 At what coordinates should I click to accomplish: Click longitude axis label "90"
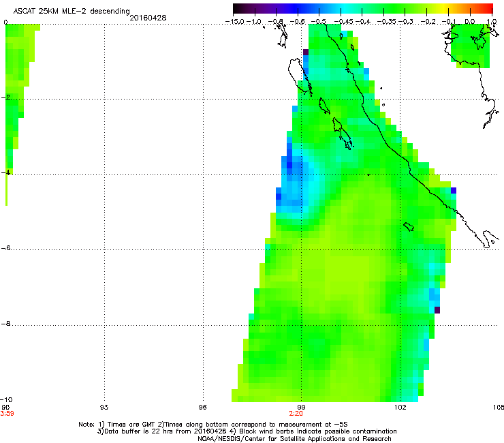[x=5, y=408]
